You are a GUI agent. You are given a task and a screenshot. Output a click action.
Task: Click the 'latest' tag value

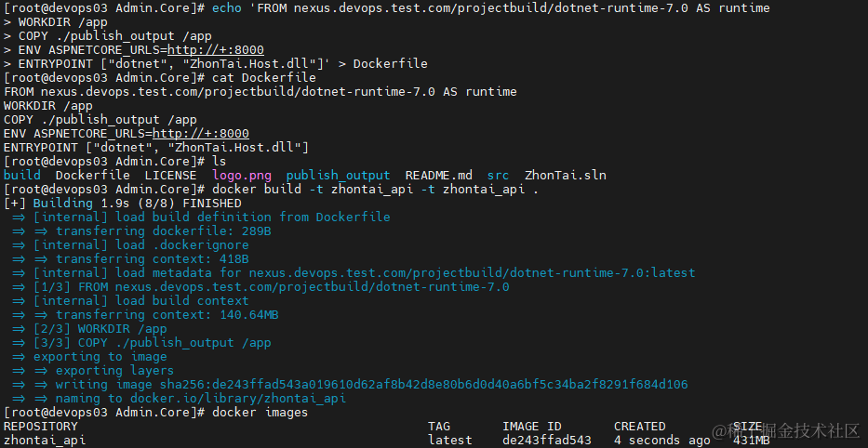(450, 441)
